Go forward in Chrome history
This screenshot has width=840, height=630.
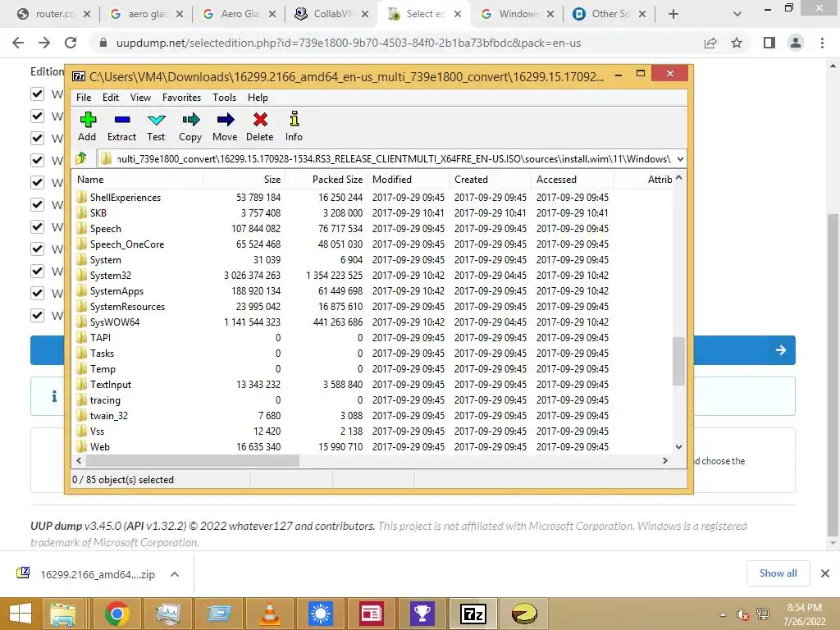(x=44, y=43)
